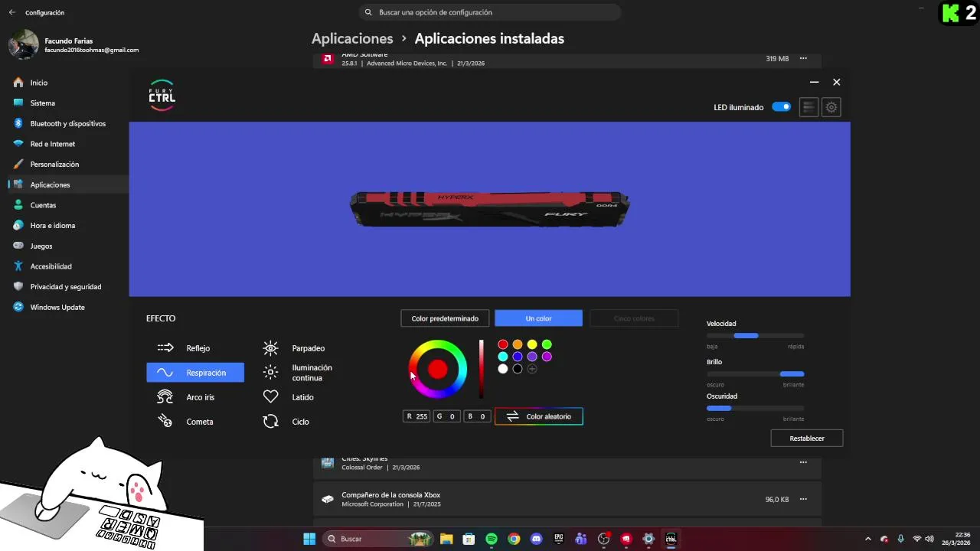Image resolution: width=980 pixels, height=551 pixels.
Task: Open Epic Games launcher in taskbar
Action: pos(559,539)
